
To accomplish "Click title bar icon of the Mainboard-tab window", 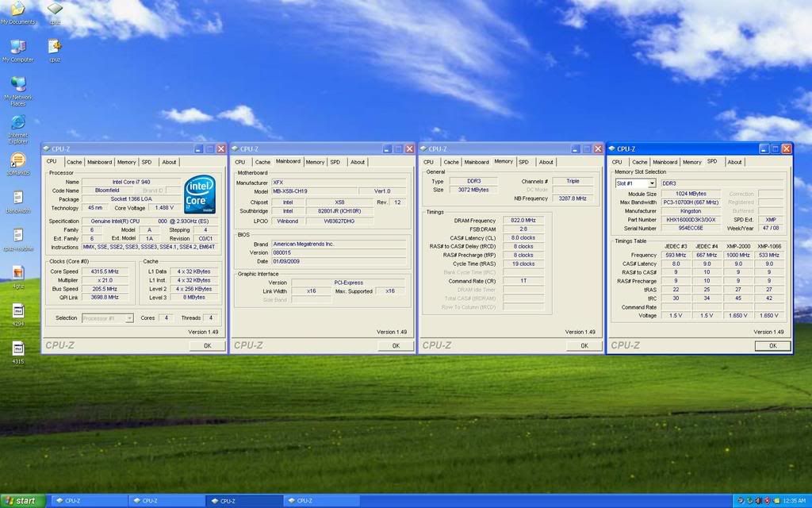I will click(235, 148).
